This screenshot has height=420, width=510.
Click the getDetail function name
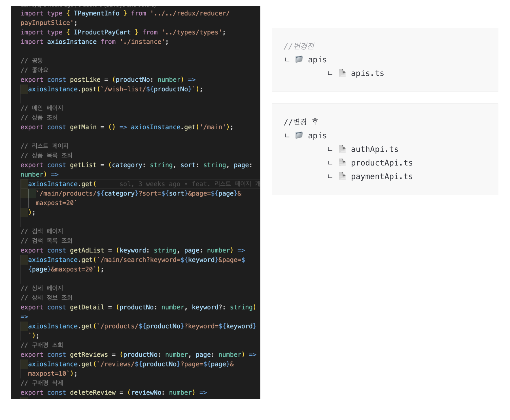tap(87, 307)
